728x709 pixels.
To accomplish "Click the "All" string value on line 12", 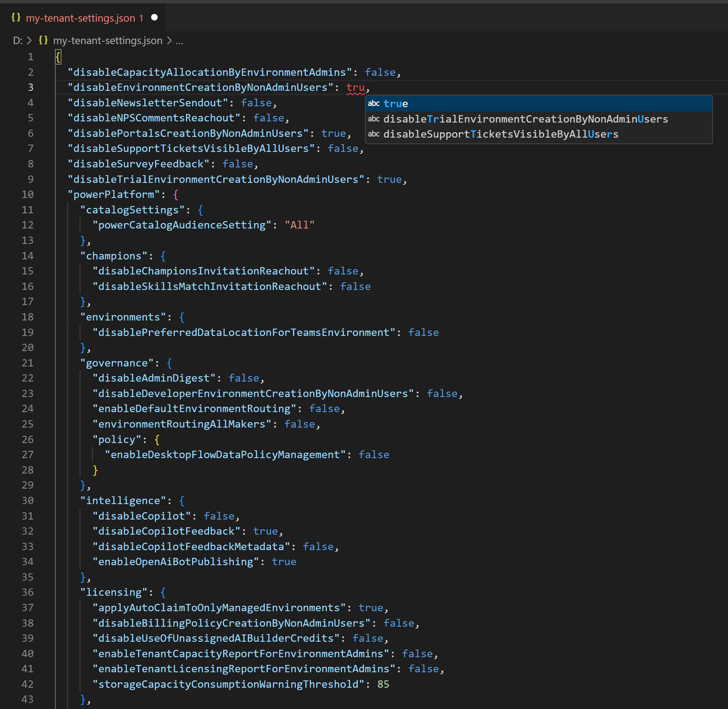I will [299, 225].
